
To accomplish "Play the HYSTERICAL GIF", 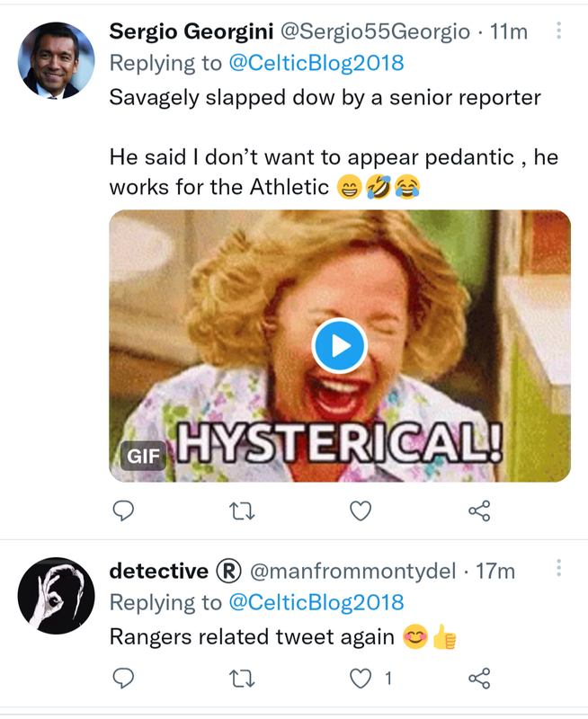I will (339, 346).
